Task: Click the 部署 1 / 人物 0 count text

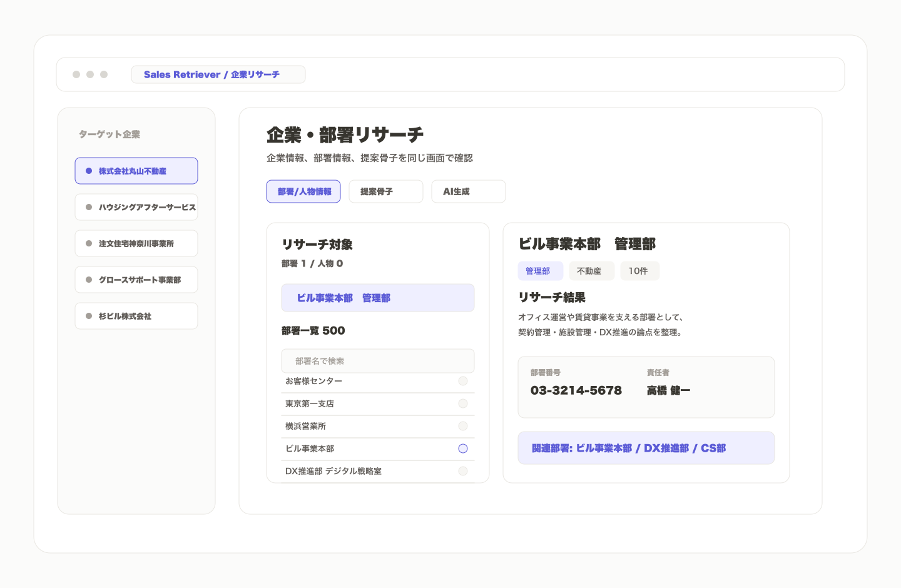Action: pos(312,263)
